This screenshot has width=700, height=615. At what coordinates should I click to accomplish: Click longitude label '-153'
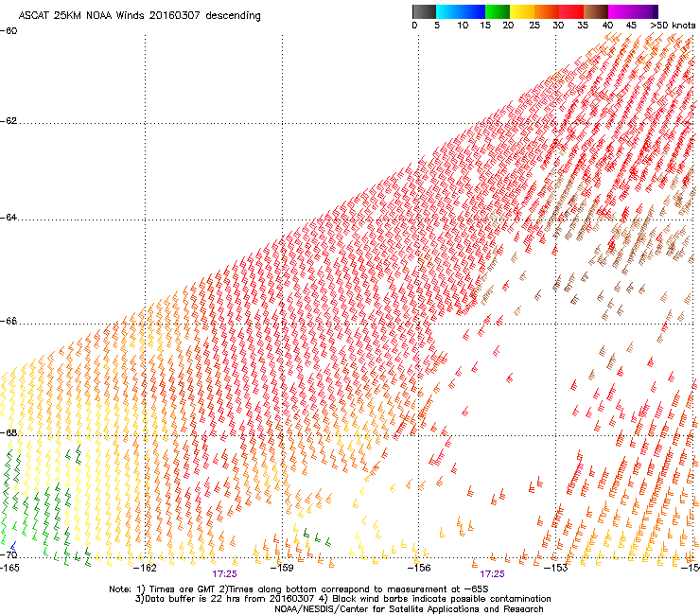point(556,568)
